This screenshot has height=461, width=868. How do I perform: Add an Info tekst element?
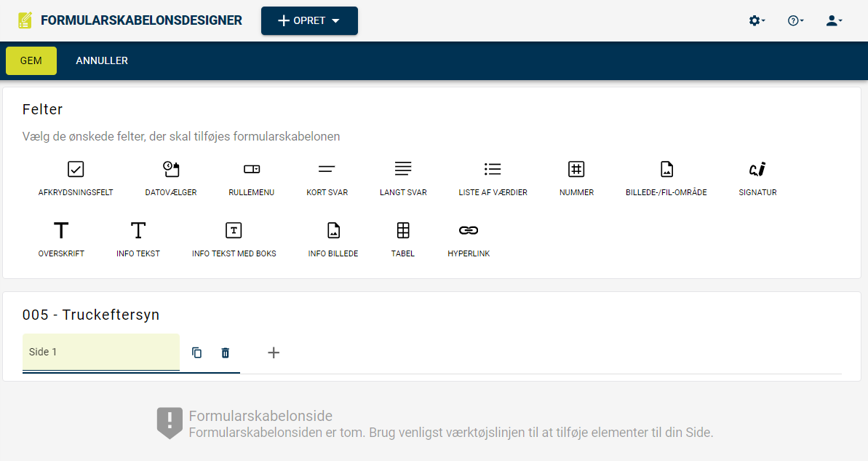pos(138,240)
